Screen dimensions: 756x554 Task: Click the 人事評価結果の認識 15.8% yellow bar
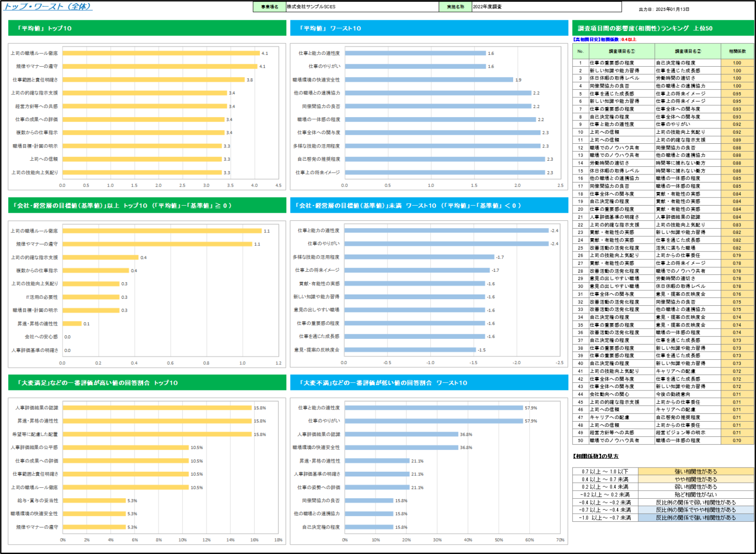tap(157, 407)
